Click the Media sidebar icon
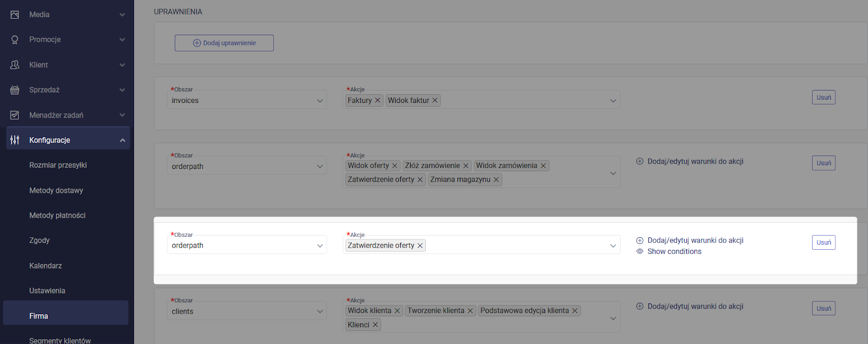The image size is (868, 344). click(x=15, y=15)
